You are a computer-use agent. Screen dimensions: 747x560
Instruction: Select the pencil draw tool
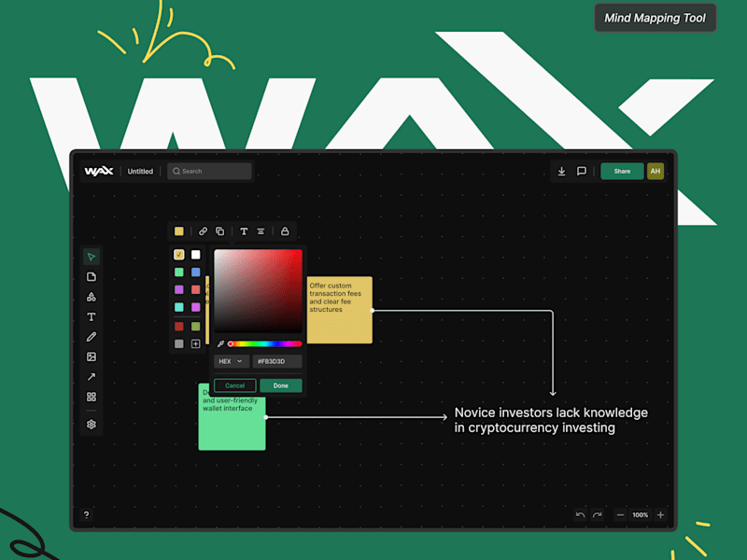click(91, 337)
